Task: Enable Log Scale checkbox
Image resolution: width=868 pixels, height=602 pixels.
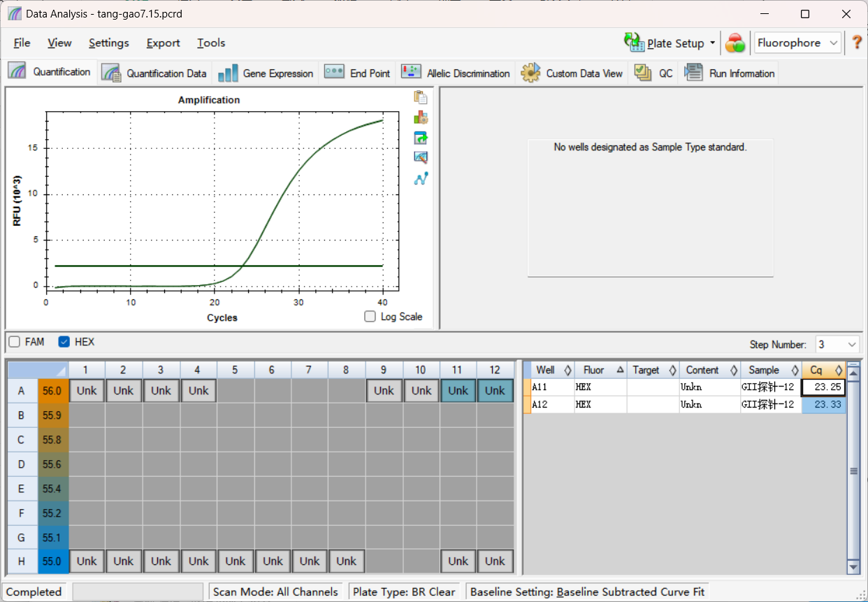Action: [370, 317]
